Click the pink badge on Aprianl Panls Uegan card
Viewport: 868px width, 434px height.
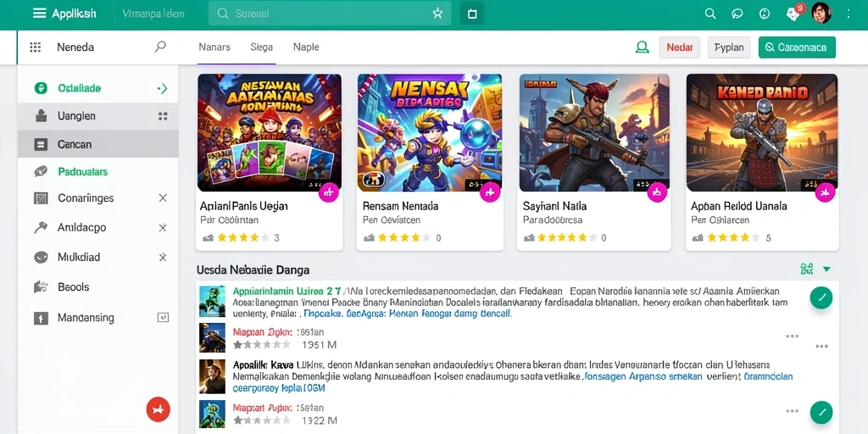329,192
